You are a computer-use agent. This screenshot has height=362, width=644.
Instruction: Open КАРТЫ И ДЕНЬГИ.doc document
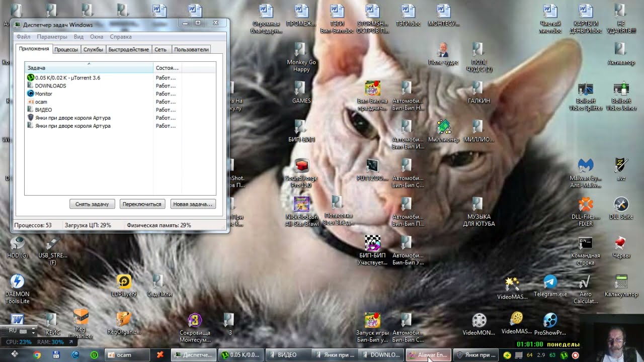(586, 18)
